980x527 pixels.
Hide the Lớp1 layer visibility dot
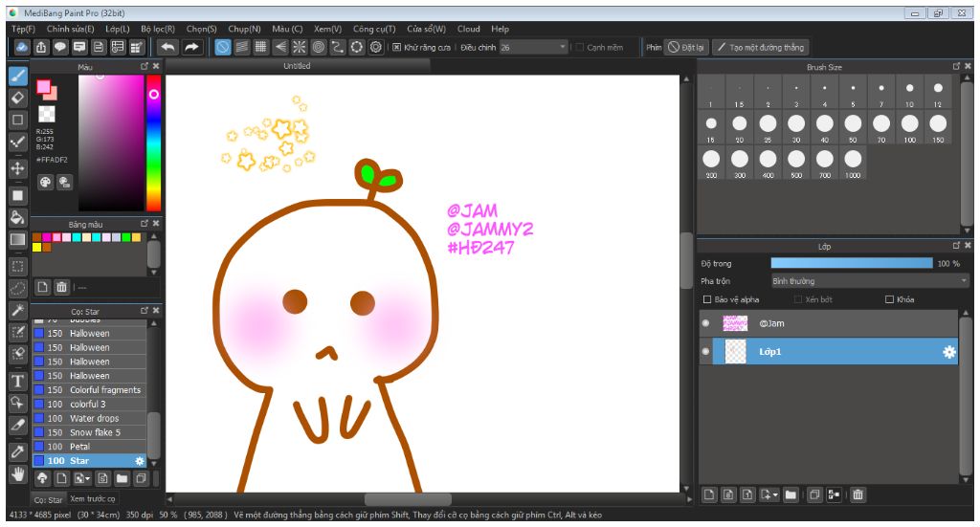tap(705, 352)
